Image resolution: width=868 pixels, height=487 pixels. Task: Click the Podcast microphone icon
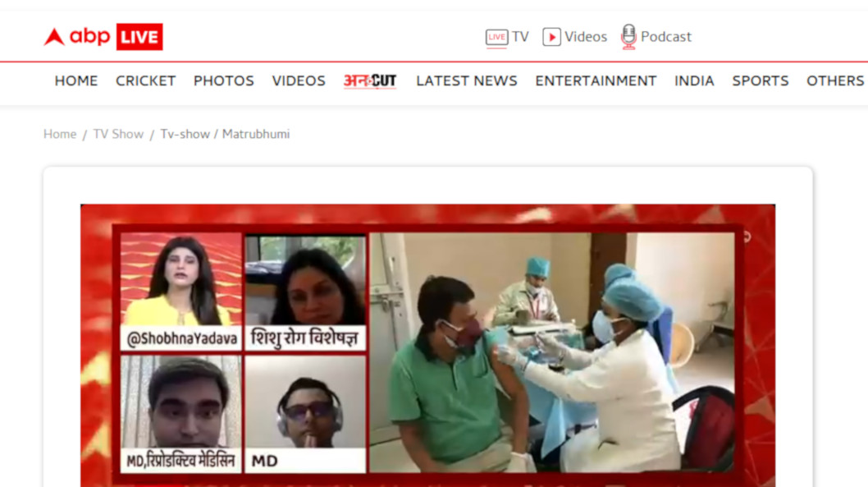[x=628, y=37]
